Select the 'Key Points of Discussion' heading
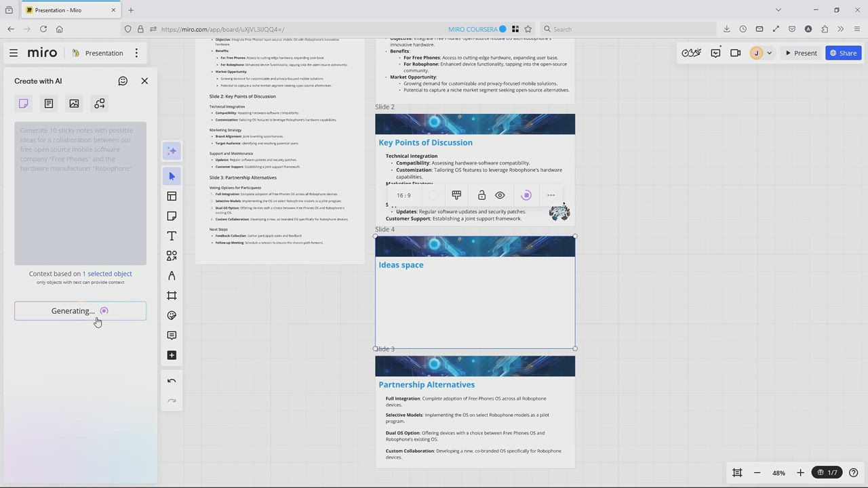This screenshot has width=868, height=488. [425, 142]
